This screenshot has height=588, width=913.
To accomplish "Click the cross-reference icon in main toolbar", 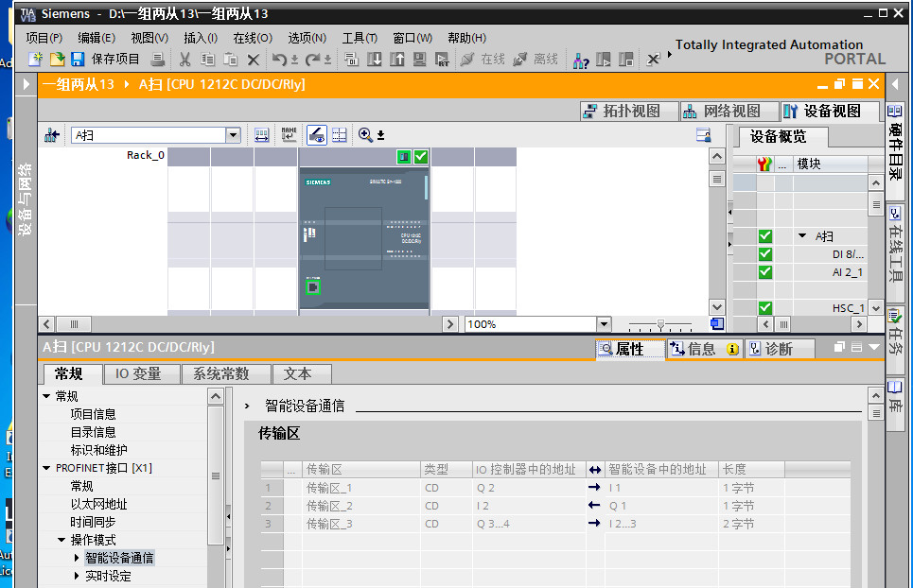I will point(654,59).
